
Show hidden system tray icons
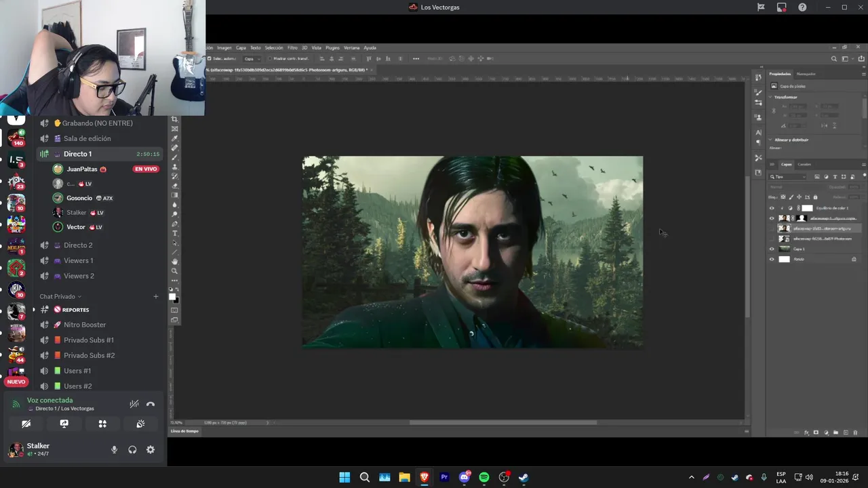[x=691, y=477]
